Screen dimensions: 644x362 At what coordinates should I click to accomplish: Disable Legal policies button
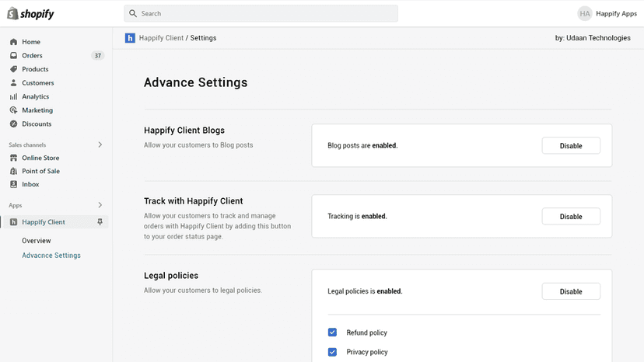(x=571, y=291)
